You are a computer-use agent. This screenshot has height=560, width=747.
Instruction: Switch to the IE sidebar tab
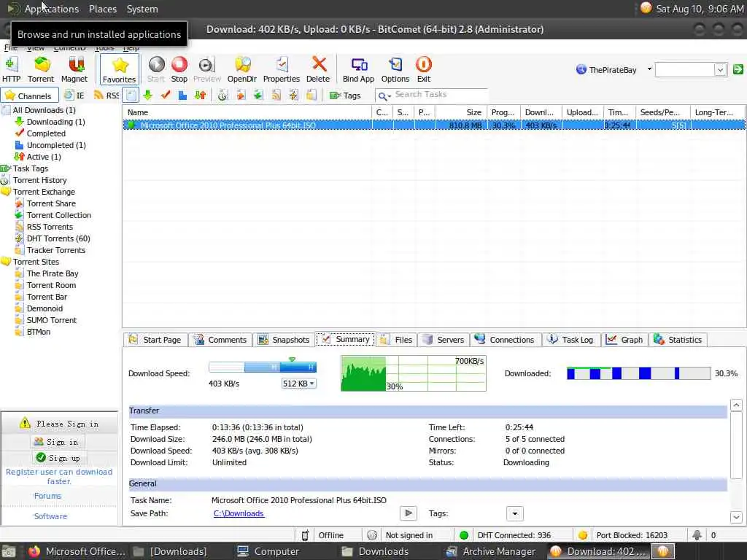[75, 96]
